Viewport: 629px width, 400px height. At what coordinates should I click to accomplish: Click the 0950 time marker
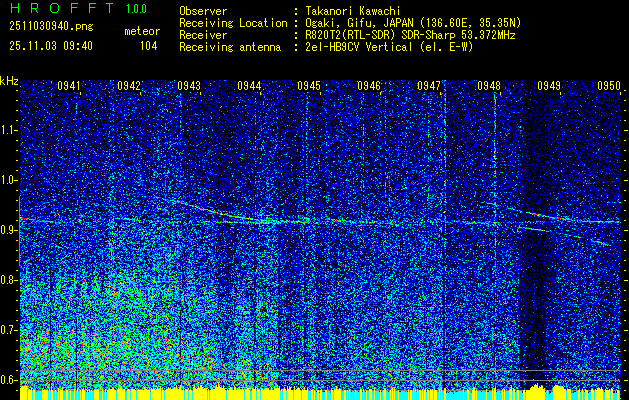coord(609,85)
